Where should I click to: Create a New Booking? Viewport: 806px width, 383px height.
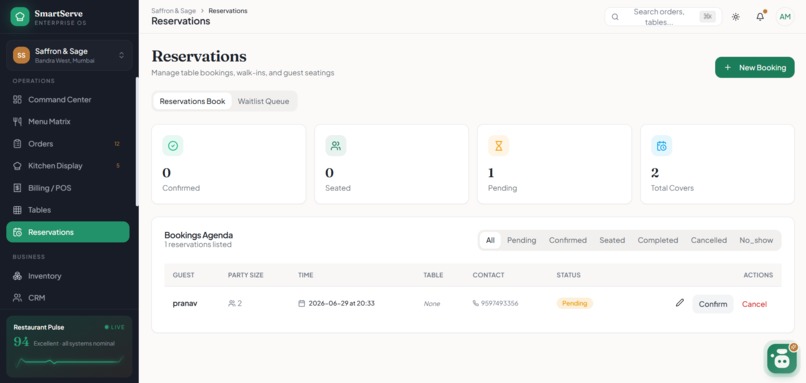(755, 67)
